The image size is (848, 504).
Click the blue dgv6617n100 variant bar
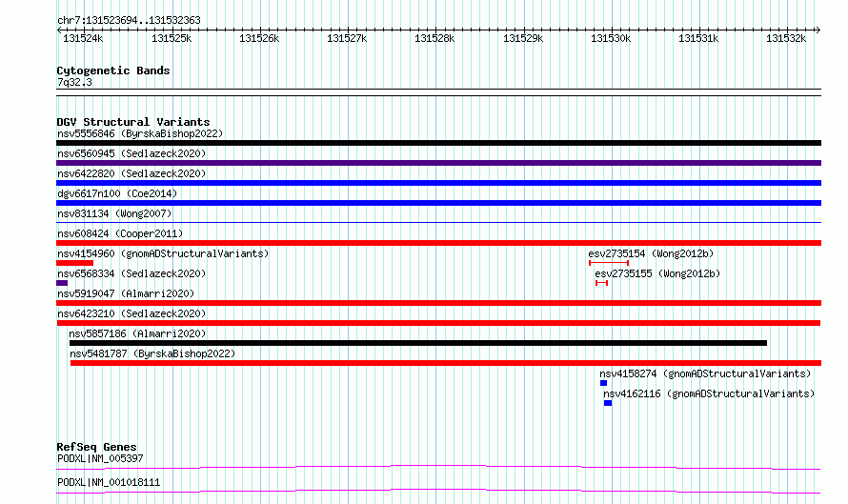point(438,203)
